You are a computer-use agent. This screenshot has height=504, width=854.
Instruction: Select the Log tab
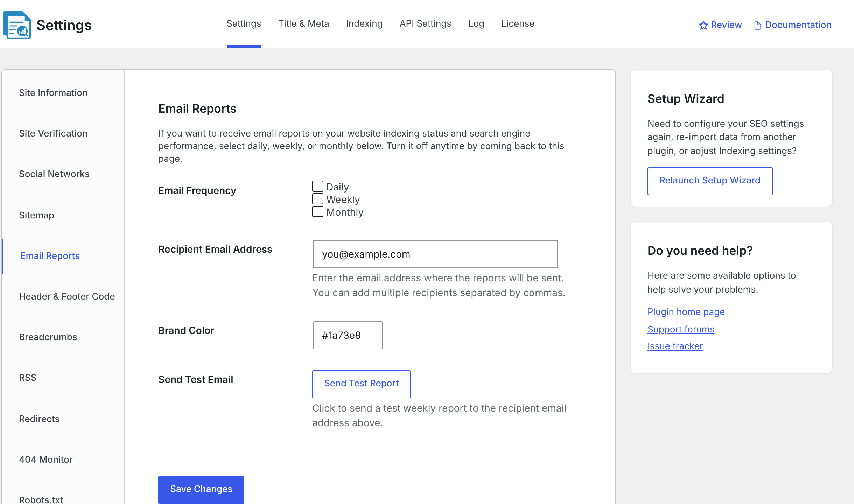pos(476,24)
